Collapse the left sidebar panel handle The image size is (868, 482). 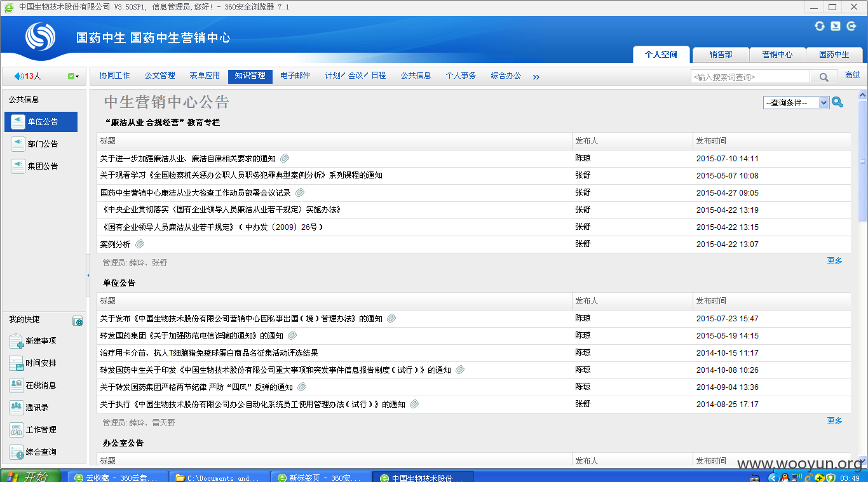click(x=88, y=275)
